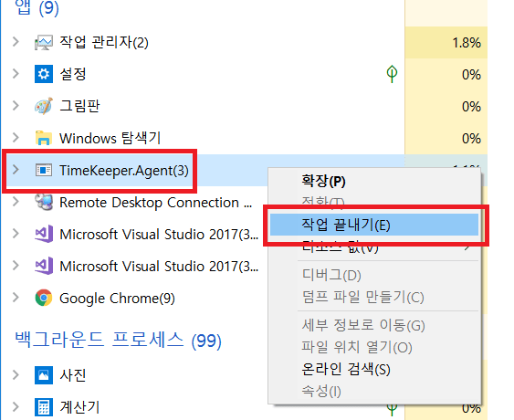Select the 설정 row name
This screenshot has height=420, width=514.
pyautogui.click(x=73, y=74)
